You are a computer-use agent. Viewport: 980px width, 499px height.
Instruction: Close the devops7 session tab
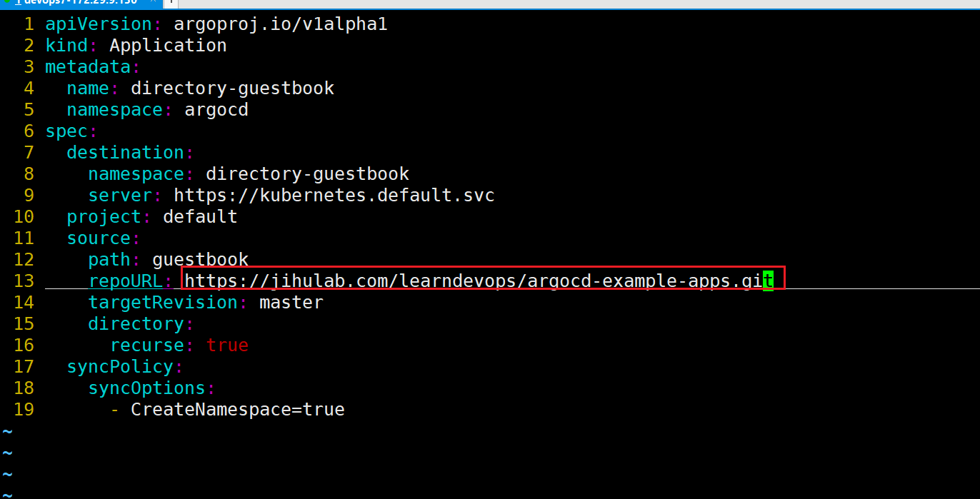tap(154, 2)
